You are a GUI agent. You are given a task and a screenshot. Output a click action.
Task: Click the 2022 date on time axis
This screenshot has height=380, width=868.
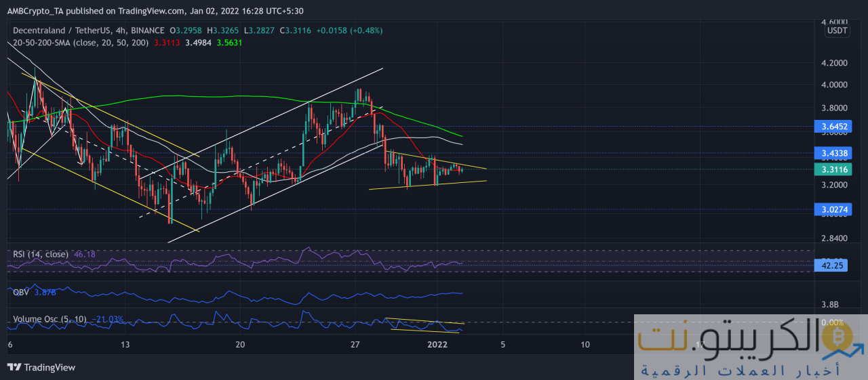point(437,344)
